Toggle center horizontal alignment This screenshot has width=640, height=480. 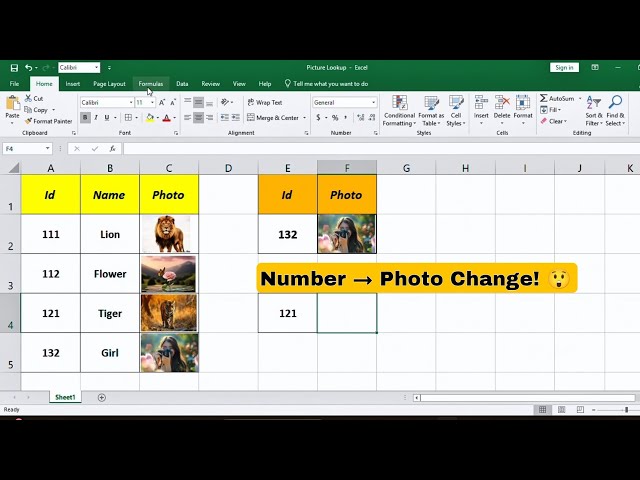(198, 118)
